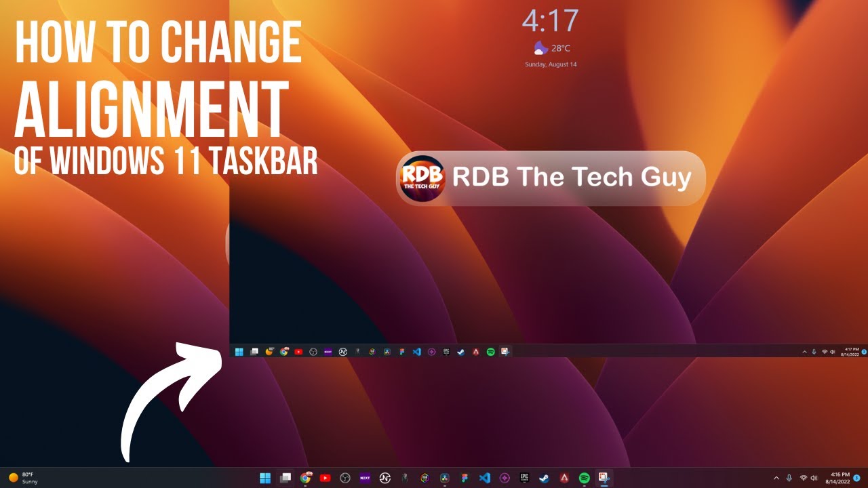Viewport: 868px width, 488px height.
Task: Open Figma from the centered bottom taskbar
Action: [x=465, y=478]
